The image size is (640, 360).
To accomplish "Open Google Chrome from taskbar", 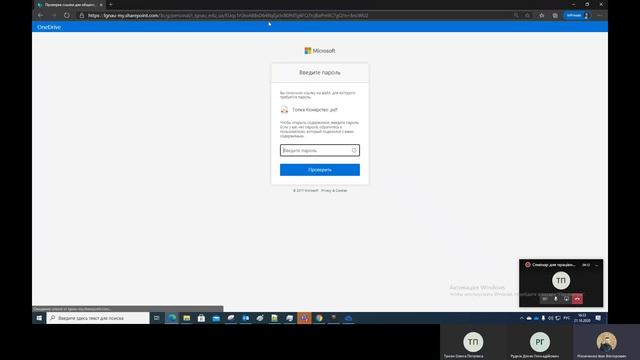I will click(x=319, y=318).
